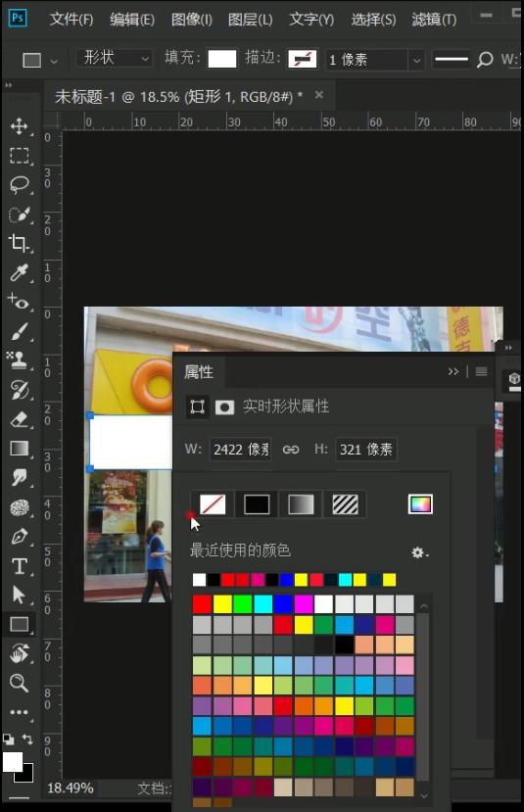Click the live shape properties icon

(x=197, y=406)
